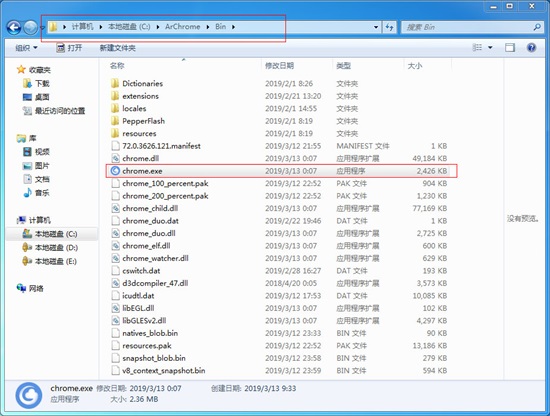Select the locales folder icon

click(115, 108)
